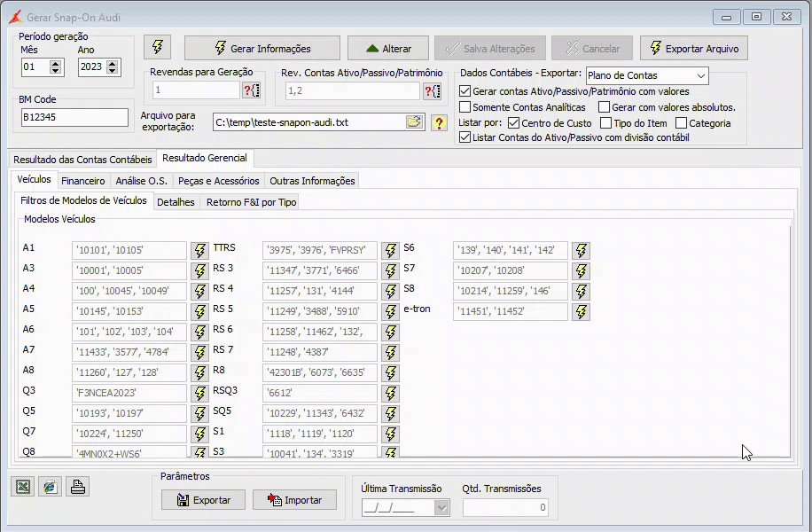Click the Parâmetros Importar button
Viewport: 812px width, 532px height.
point(294,500)
